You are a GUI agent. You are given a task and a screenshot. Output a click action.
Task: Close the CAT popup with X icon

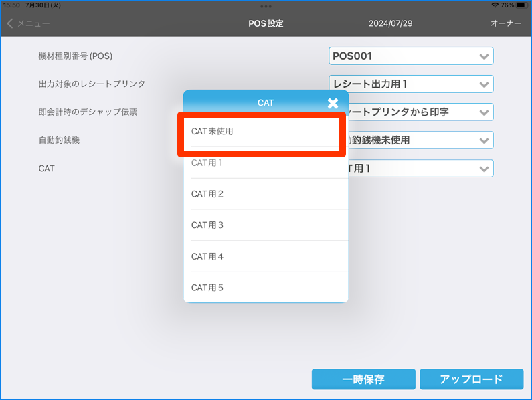pyautogui.click(x=333, y=103)
